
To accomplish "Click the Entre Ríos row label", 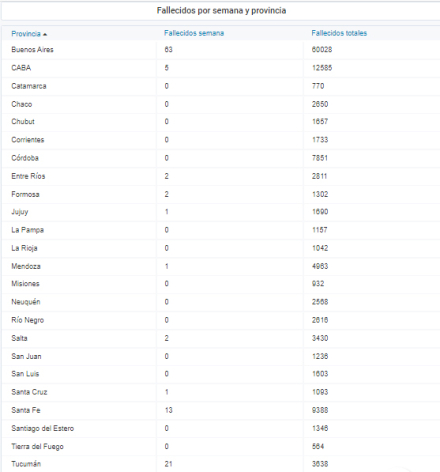I will pos(28,176).
